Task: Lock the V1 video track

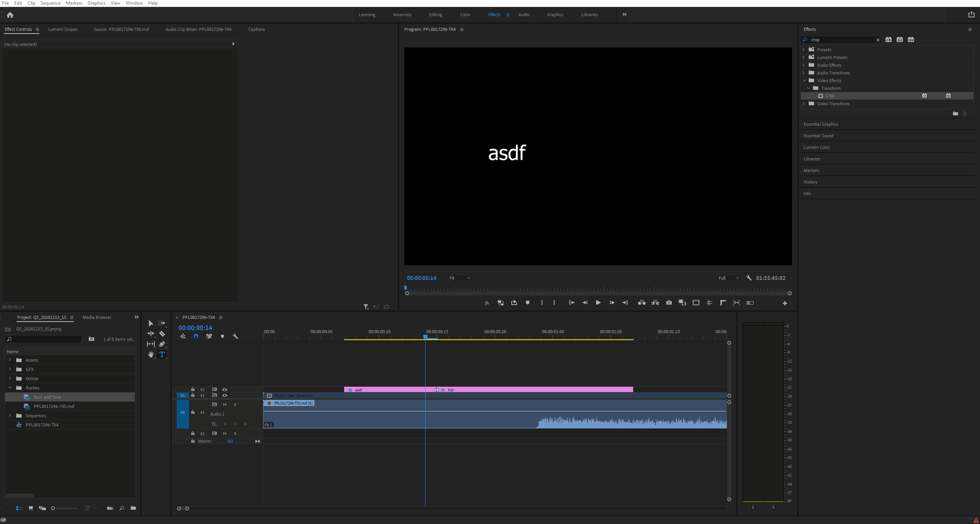Action: 193,395
